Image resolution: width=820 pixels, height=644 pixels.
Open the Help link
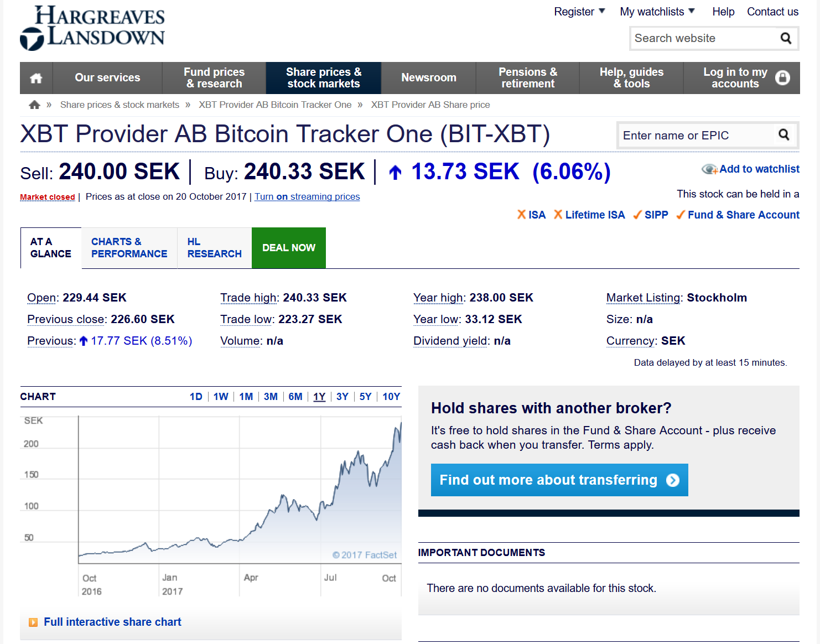723,12
